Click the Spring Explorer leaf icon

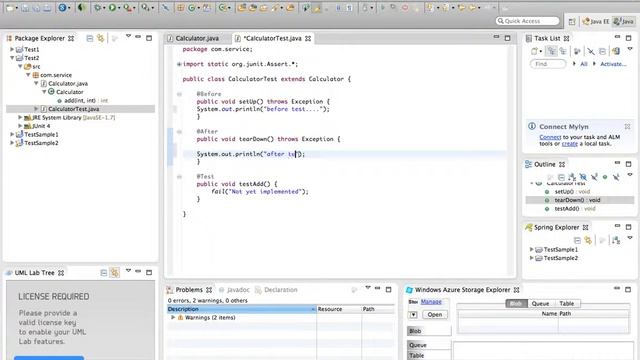(529, 227)
